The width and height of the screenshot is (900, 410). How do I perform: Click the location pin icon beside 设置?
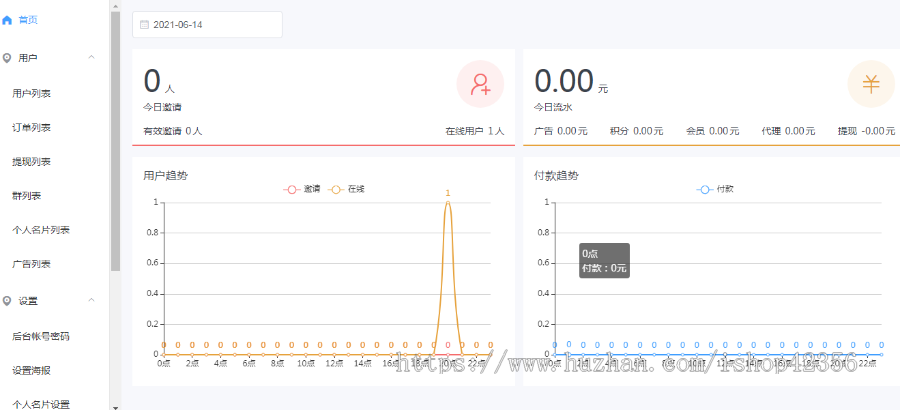[8, 300]
